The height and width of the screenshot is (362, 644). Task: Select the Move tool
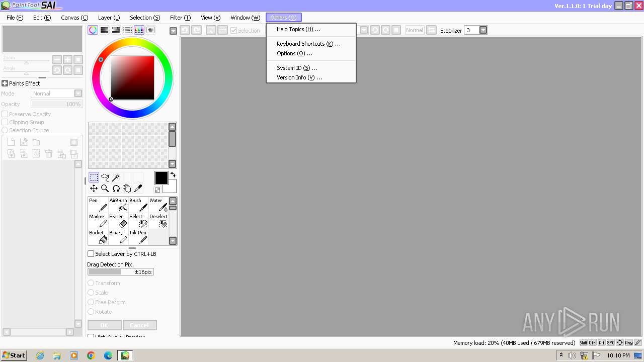tap(94, 189)
